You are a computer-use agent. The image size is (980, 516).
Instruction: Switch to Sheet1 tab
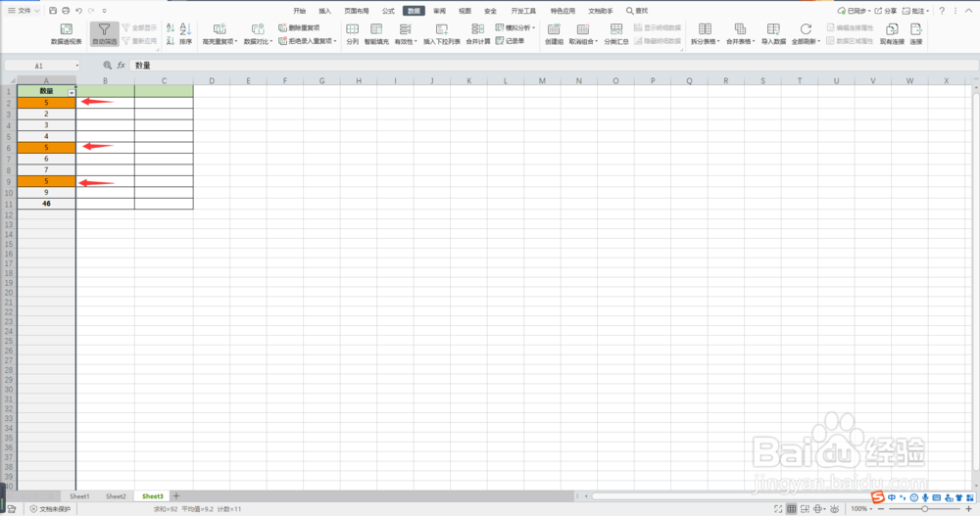pyautogui.click(x=79, y=496)
